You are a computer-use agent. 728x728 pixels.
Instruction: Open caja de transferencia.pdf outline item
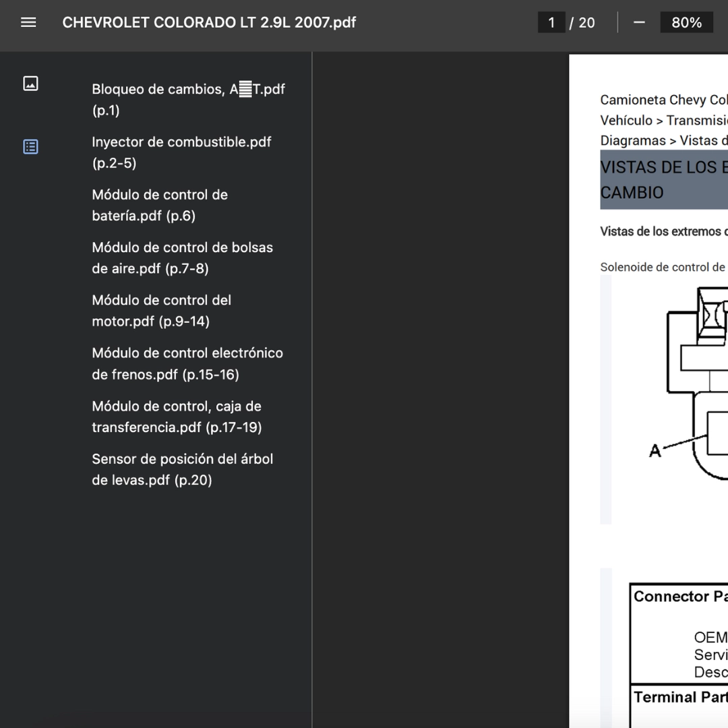pyautogui.click(x=177, y=417)
